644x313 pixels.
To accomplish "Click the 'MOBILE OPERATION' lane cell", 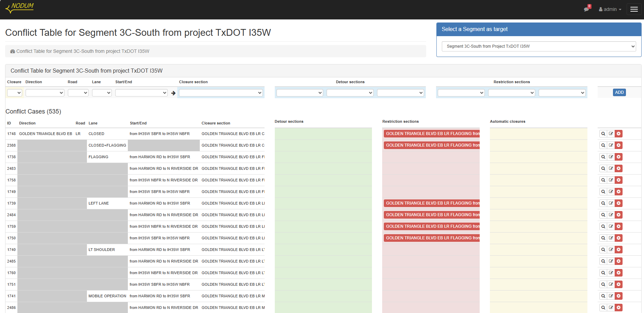I will (107, 296).
